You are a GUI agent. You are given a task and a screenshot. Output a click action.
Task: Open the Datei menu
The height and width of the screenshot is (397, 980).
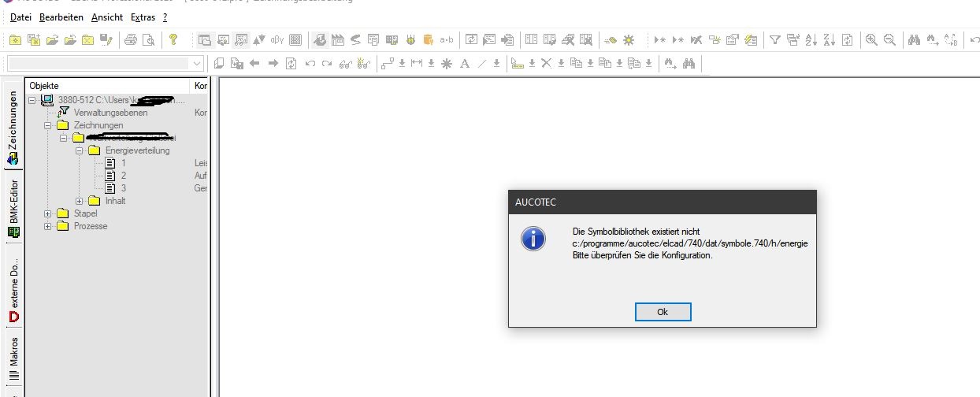click(21, 17)
